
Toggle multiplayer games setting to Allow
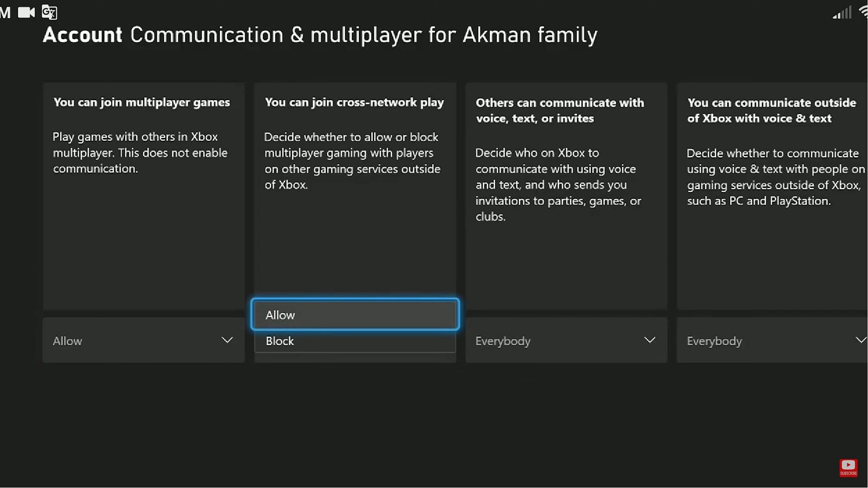143,340
